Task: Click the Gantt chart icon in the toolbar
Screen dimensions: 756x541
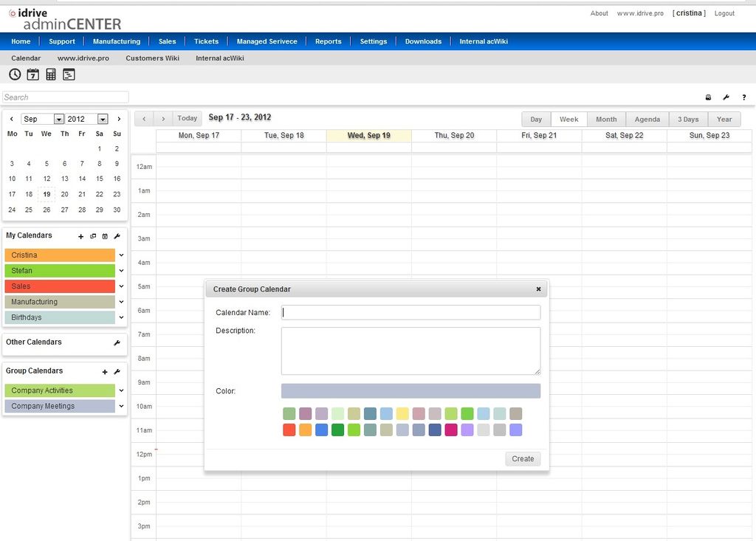Action: (x=69, y=74)
